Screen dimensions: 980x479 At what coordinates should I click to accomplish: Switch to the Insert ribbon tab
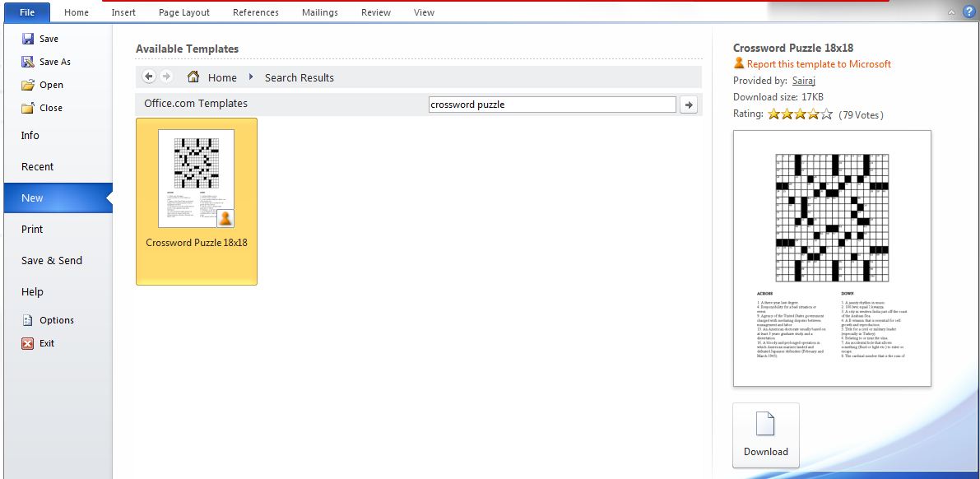[x=123, y=12]
